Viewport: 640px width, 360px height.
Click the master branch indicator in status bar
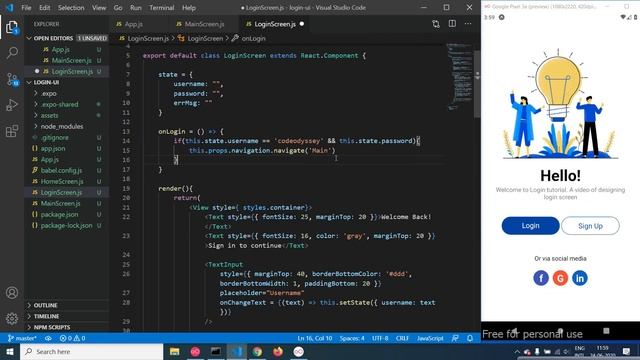click(22, 338)
